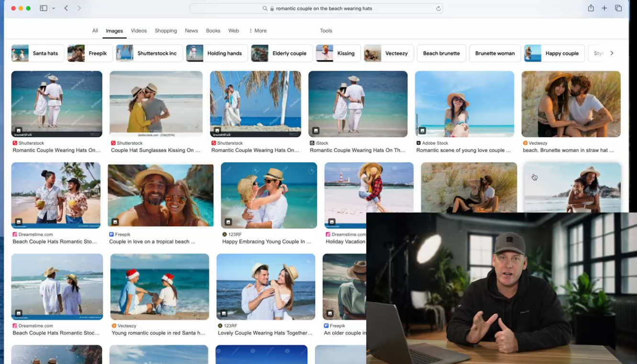This screenshot has height=364, width=637.
Task: Select the Santa hats filter chip
Action: click(37, 53)
